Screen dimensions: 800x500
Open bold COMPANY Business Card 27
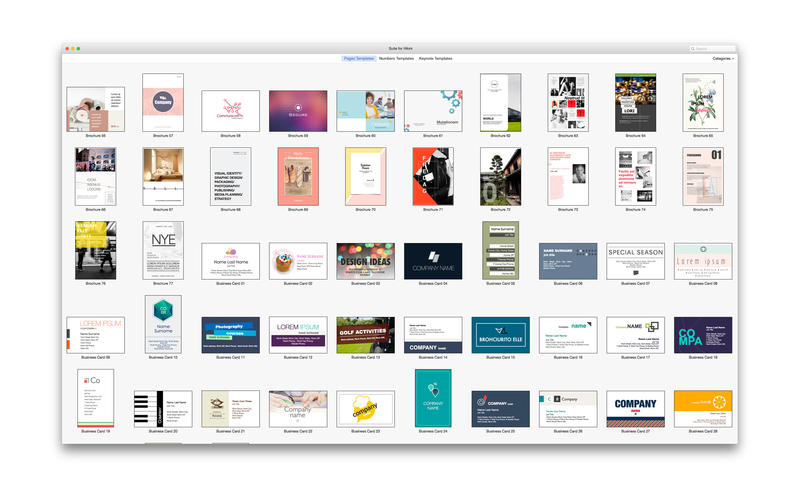click(x=636, y=409)
